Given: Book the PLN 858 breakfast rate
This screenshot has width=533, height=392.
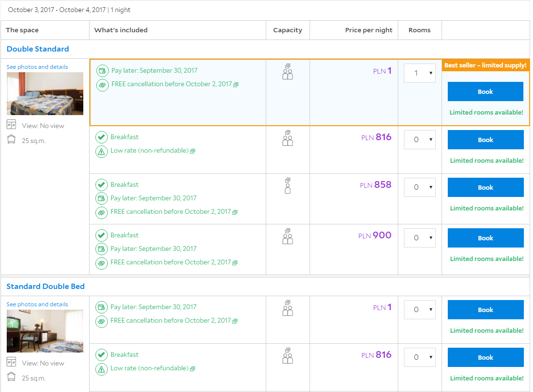Looking at the screenshot, I should click(x=485, y=187).
